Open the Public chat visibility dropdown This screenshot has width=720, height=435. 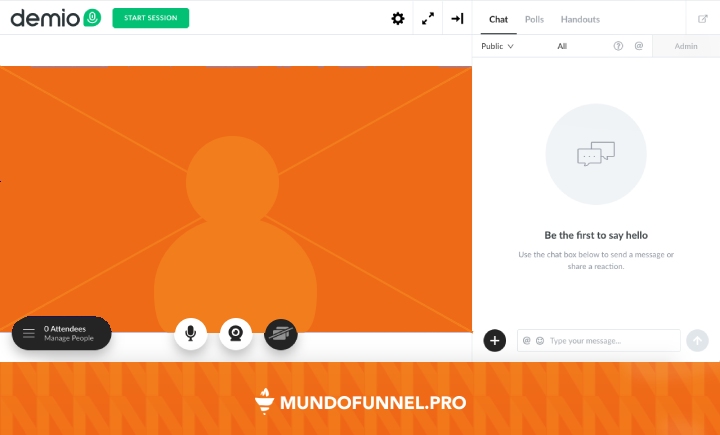coord(497,46)
